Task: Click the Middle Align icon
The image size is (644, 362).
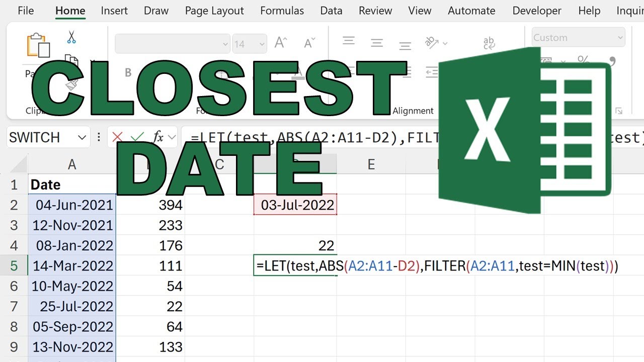Action: pos(377,43)
